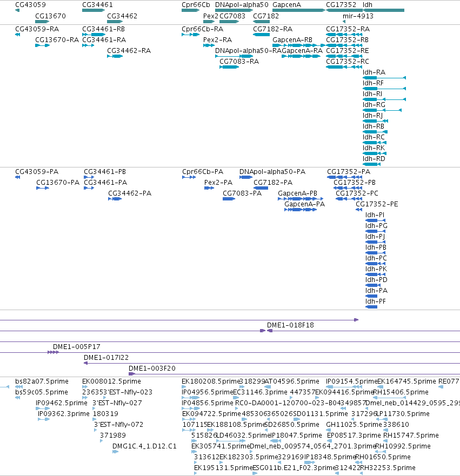Viewport: 460px width, 476px height.
Task: Select the CG34461-PB protein label
Action: click(105, 172)
